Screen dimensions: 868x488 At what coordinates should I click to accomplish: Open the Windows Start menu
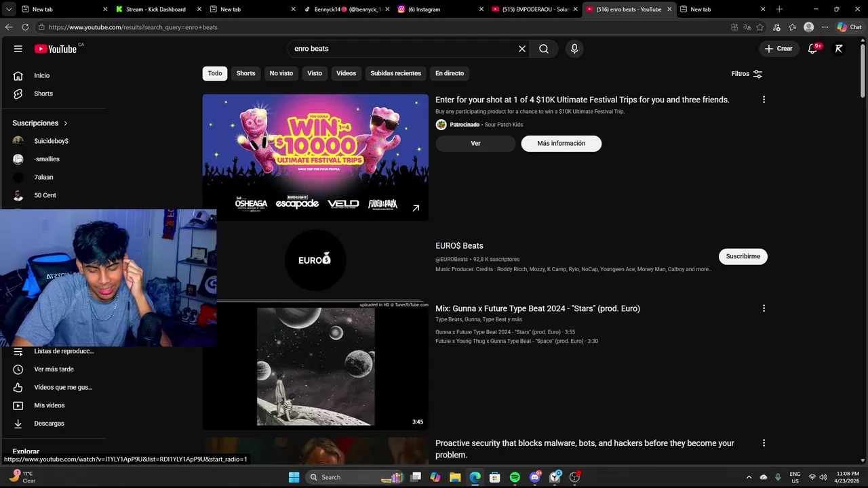294,477
